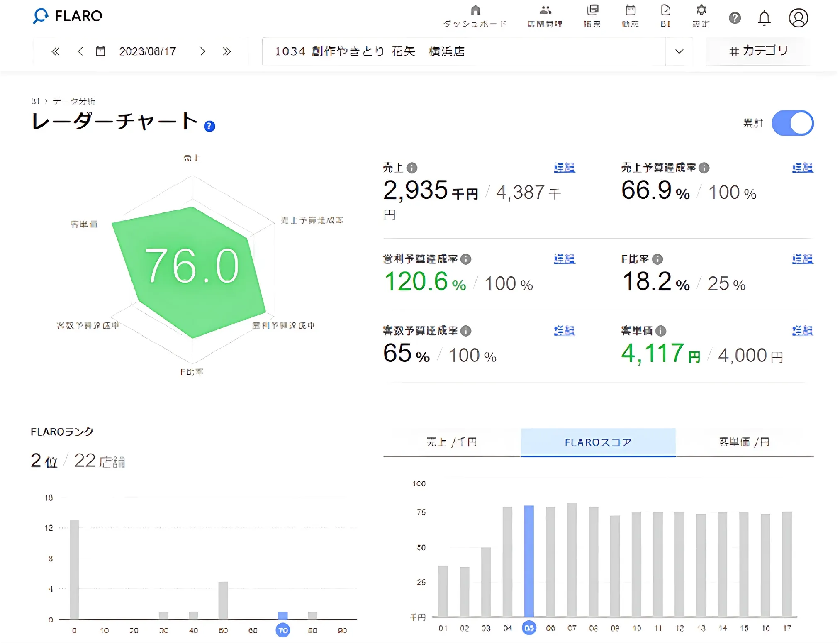
Task: Click highlighted 70 marker on rank histogram
Action: coord(283,630)
